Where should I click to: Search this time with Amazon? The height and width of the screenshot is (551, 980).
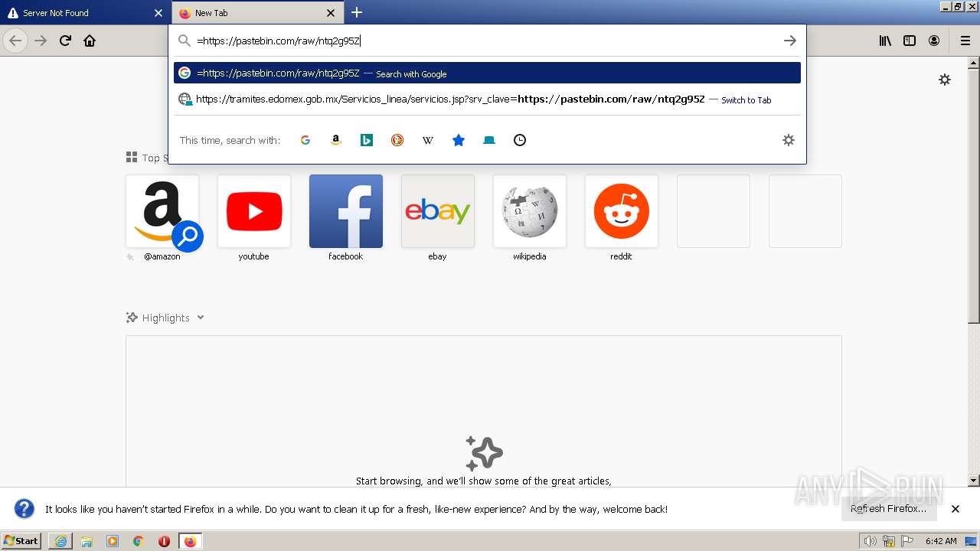pyautogui.click(x=335, y=140)
